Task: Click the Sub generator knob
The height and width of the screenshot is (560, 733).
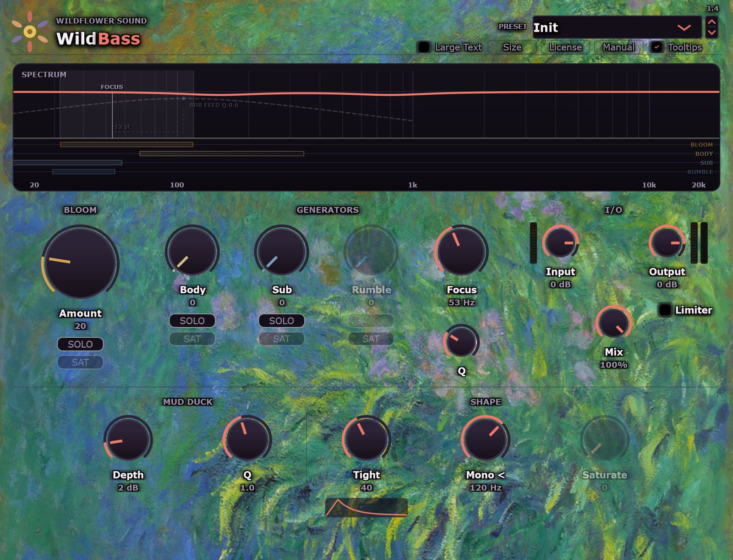Action: (x=282, y=252)
